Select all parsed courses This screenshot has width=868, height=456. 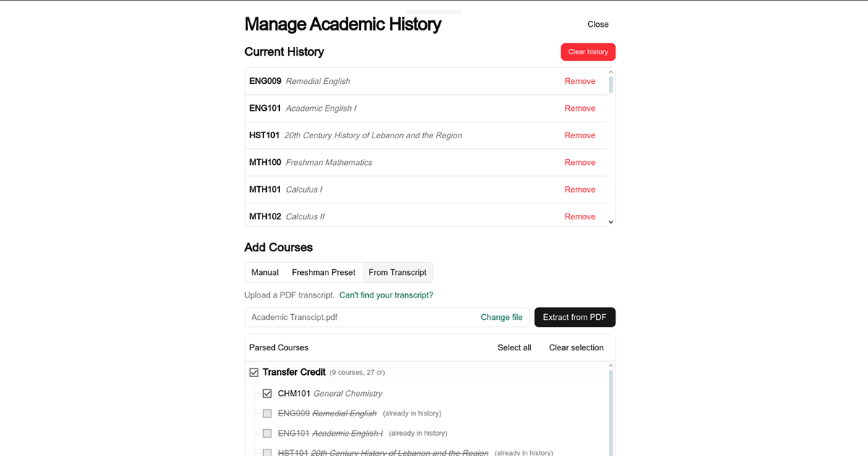click(x=514, y=347)
